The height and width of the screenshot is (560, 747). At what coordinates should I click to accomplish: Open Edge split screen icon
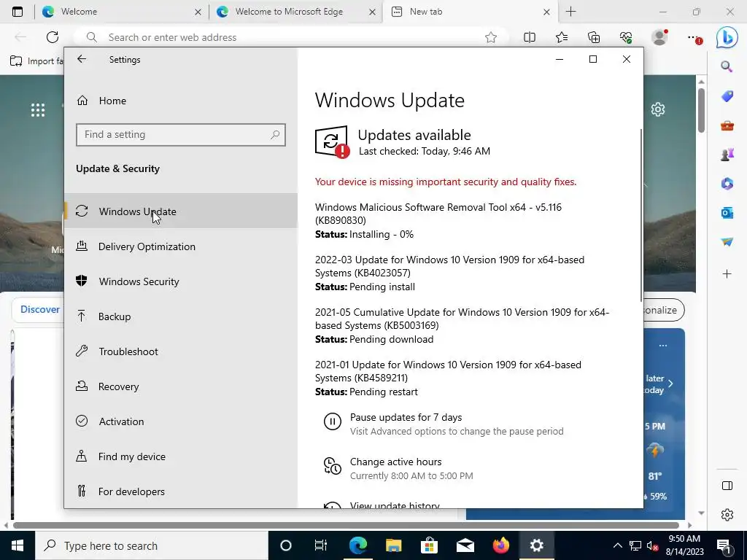530,37
